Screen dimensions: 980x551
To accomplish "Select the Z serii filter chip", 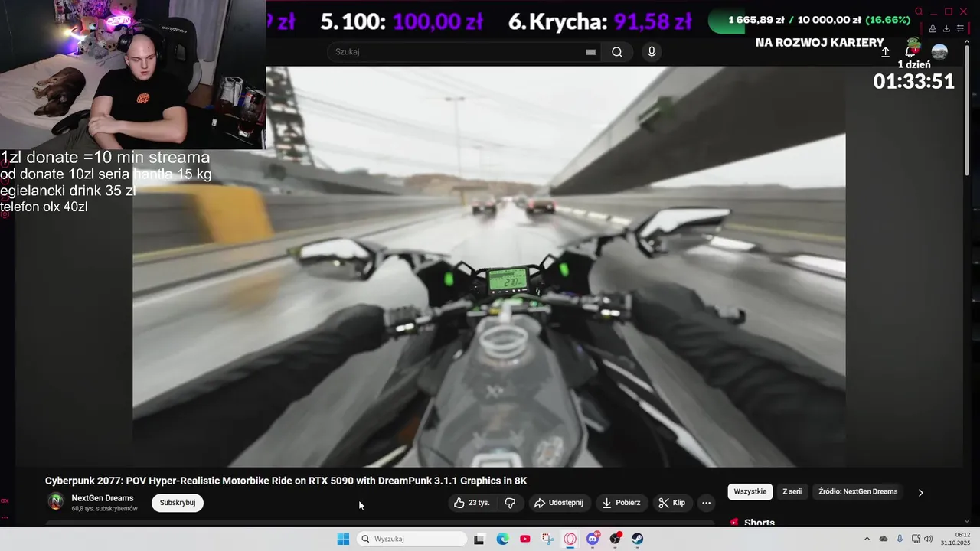I will pos(792,491).
